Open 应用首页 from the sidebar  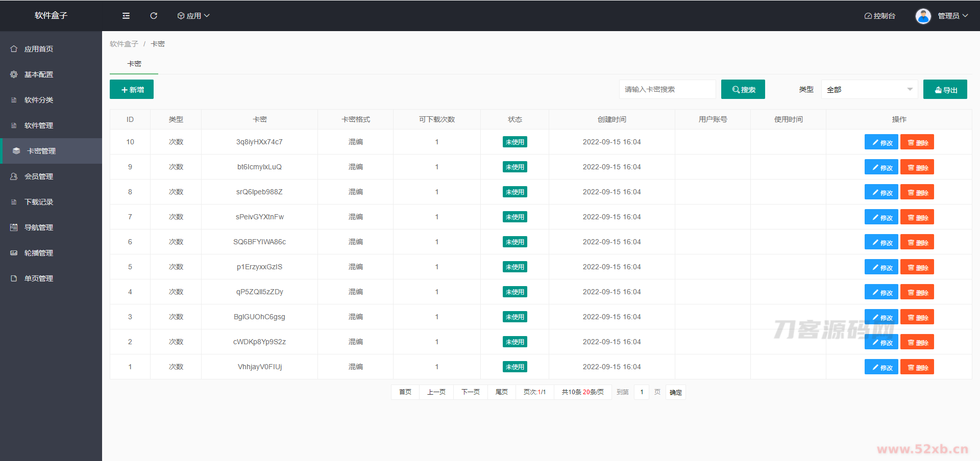tap(39, 49)
